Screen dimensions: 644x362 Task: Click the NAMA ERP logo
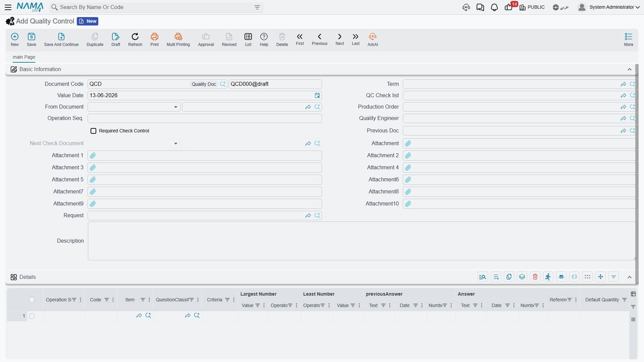click(x=30, y=7)
